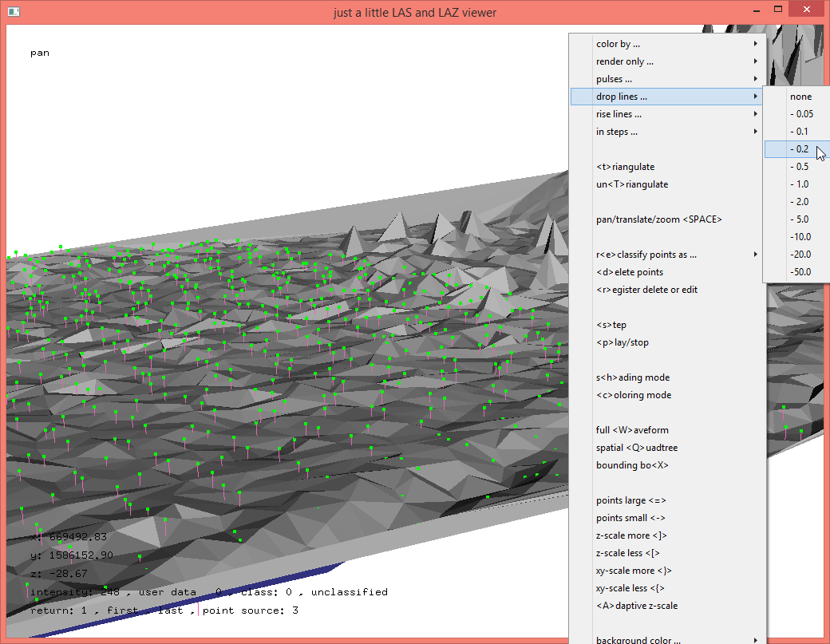Toggle s<h>ading mode

(633, 377)
